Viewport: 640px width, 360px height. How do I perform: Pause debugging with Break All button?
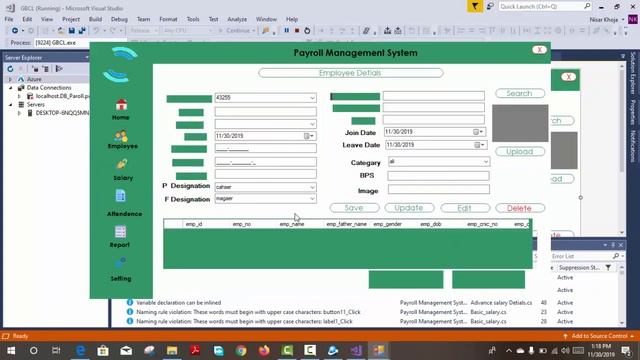pos(287,31)
